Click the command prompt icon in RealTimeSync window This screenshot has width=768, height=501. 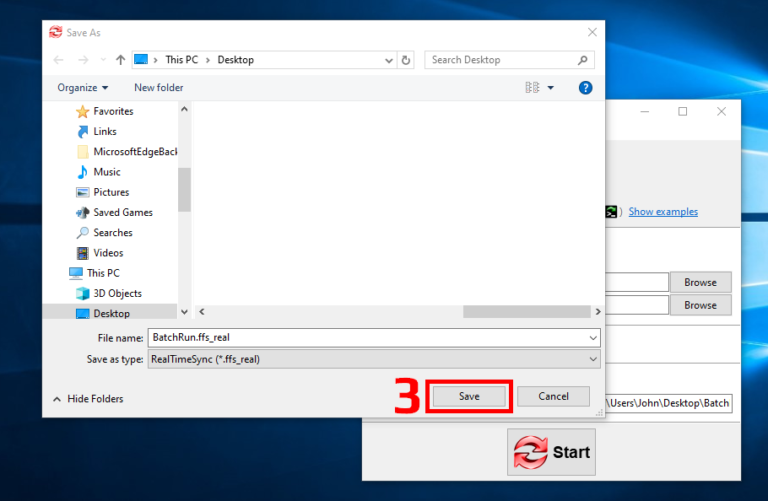click(611, 212)
